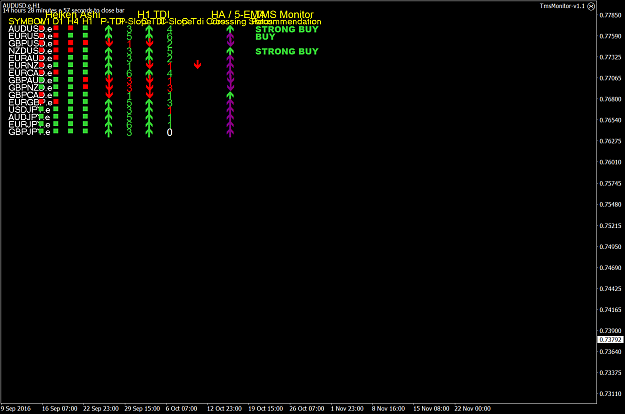Viewport: 625px width, 414px height.
Task: Select the AUDUSD.e symbol label
Action: click(x=30, y=29)
